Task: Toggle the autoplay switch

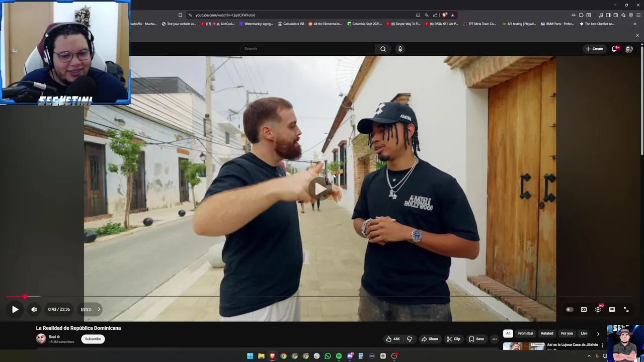Action: point(570,310)
